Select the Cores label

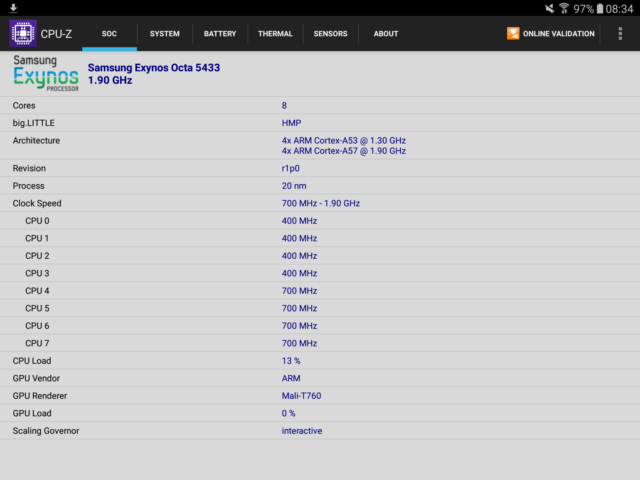24,105
